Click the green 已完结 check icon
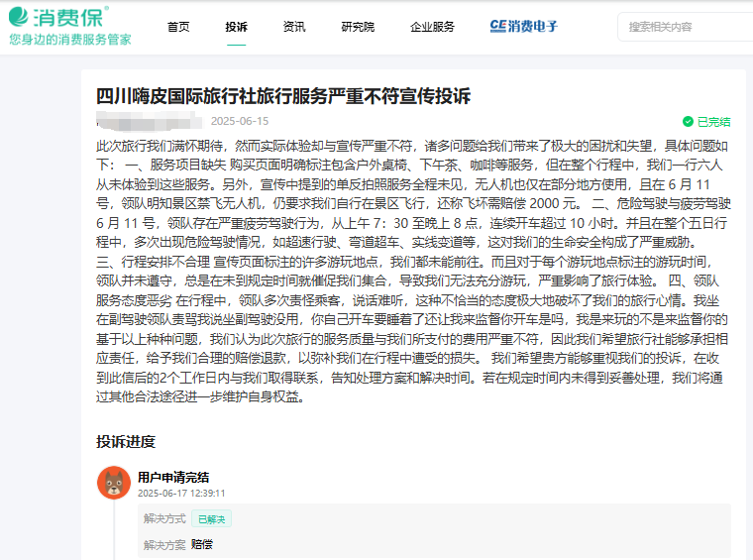 688,122
